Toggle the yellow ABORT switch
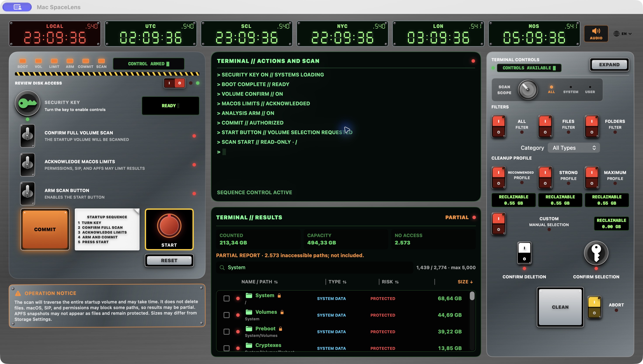This screenshot has height=364, width=643. [594, 307]
